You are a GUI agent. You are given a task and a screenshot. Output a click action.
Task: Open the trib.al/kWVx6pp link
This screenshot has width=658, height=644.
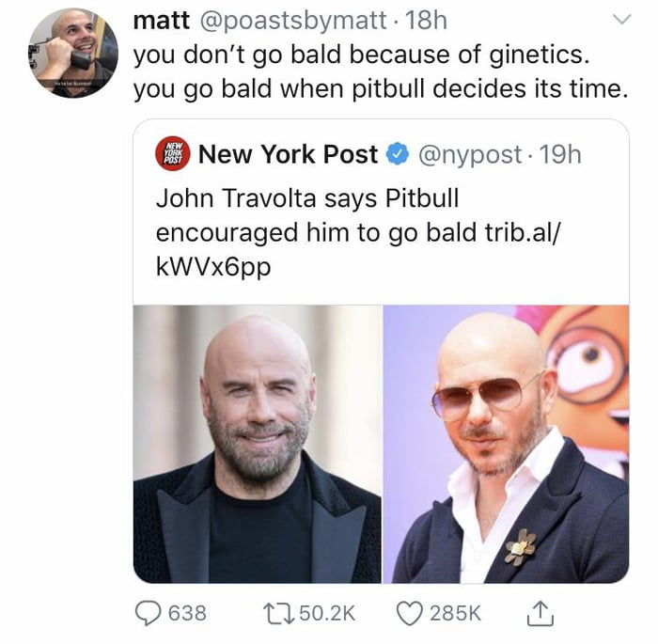358,249
